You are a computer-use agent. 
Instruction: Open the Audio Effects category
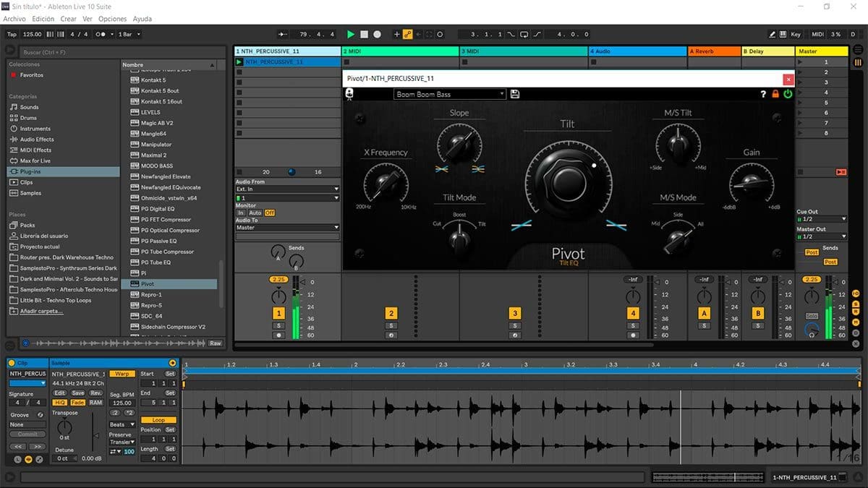tap(37, 140)
